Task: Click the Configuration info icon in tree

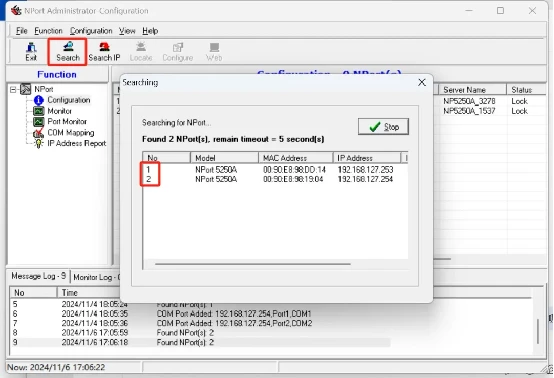Action: pyautogui.click(x=39, y=100)
